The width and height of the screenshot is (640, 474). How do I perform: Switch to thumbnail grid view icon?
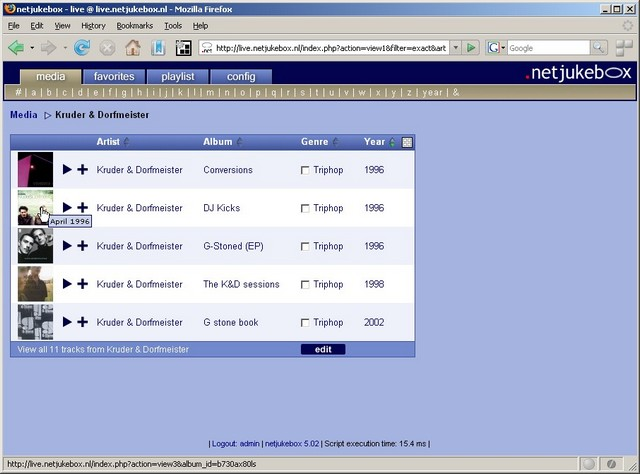(407, 142)
